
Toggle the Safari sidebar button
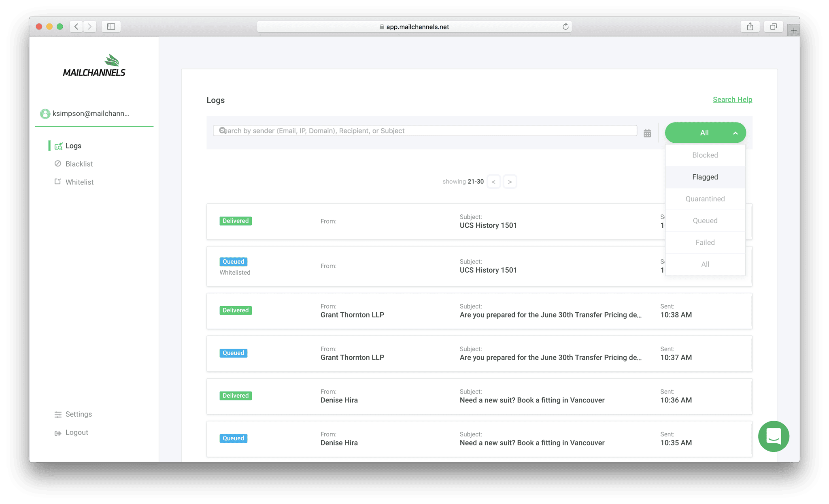click(x=111, y=26)
